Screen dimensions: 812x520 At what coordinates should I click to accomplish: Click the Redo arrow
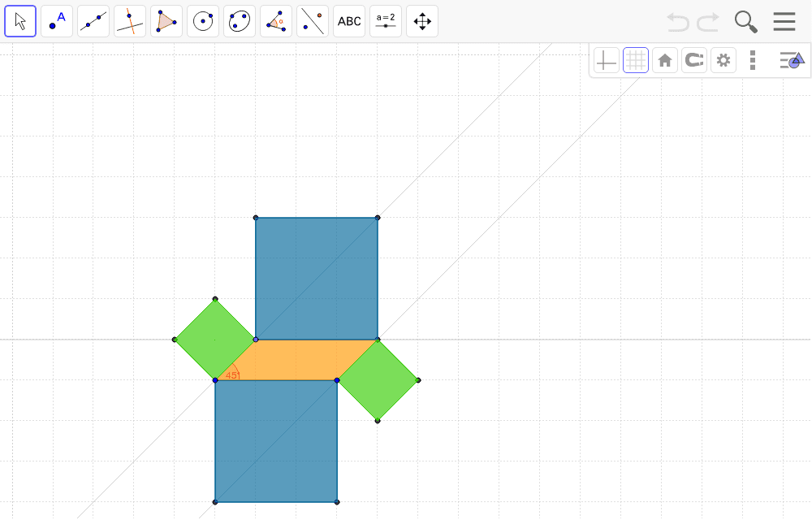(708, 22)
